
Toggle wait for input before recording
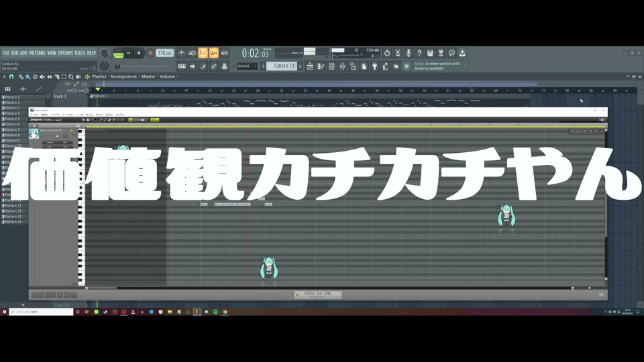[x=193, y=53]
